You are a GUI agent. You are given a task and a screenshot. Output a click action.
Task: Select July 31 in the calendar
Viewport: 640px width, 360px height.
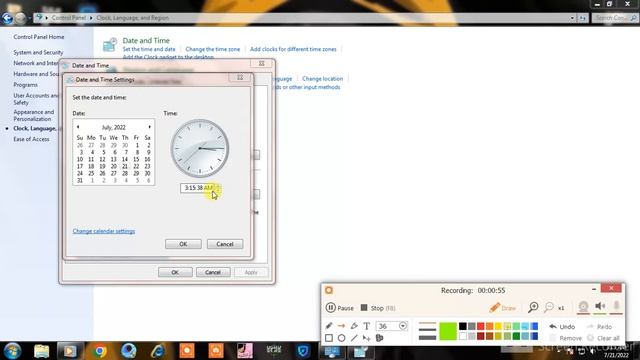point(80,180)
